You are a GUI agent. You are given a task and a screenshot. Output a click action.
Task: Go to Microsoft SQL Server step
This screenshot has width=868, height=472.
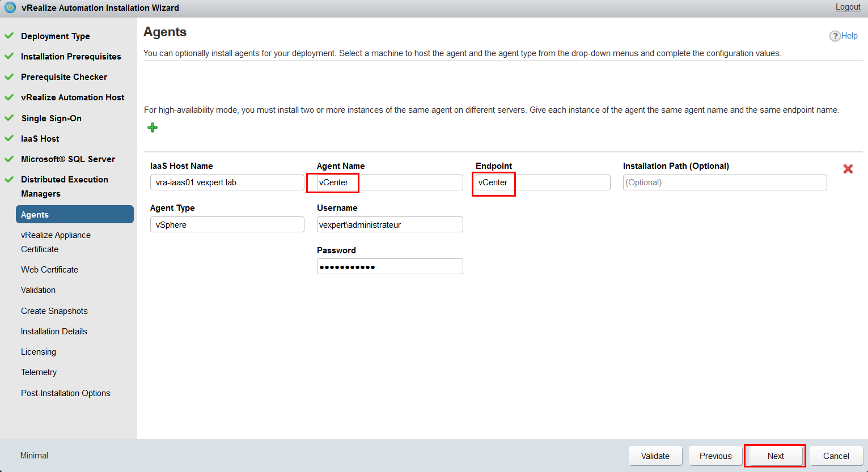pyautogui.click(x=68, y=159)
